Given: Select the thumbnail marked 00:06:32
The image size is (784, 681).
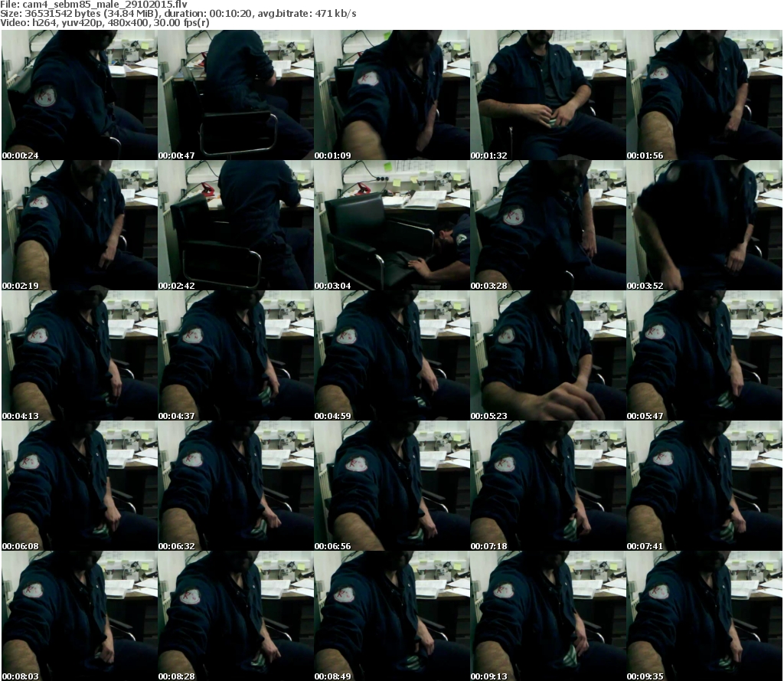Looking at the screenshot, I should pyautogui.click(x=236, y=486).
